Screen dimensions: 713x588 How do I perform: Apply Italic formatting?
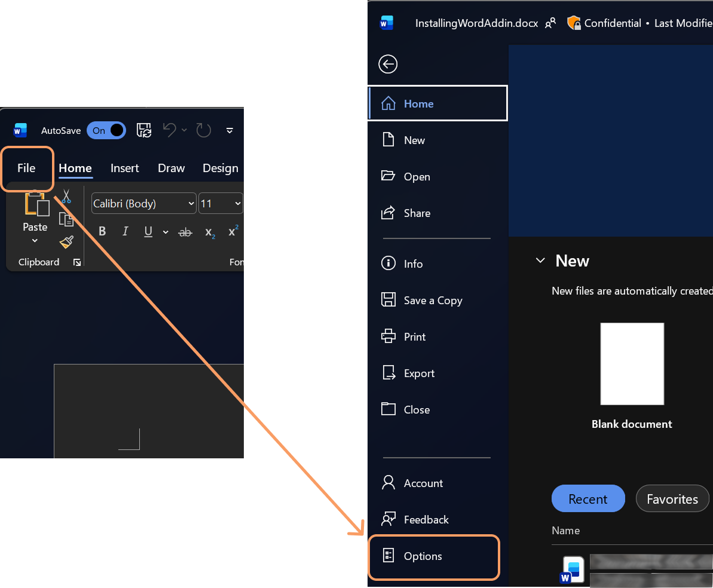tap(125, 231)
